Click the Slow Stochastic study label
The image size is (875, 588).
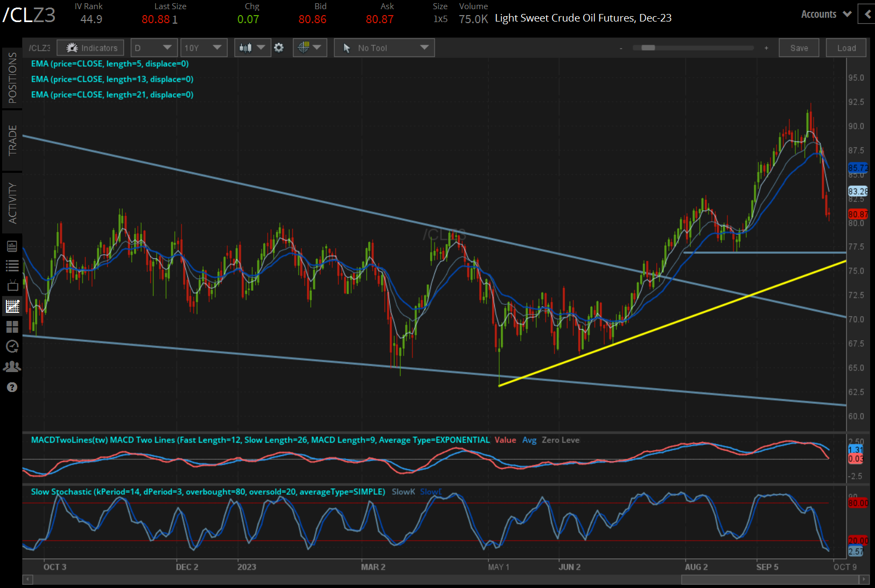[x=208, y=492]
